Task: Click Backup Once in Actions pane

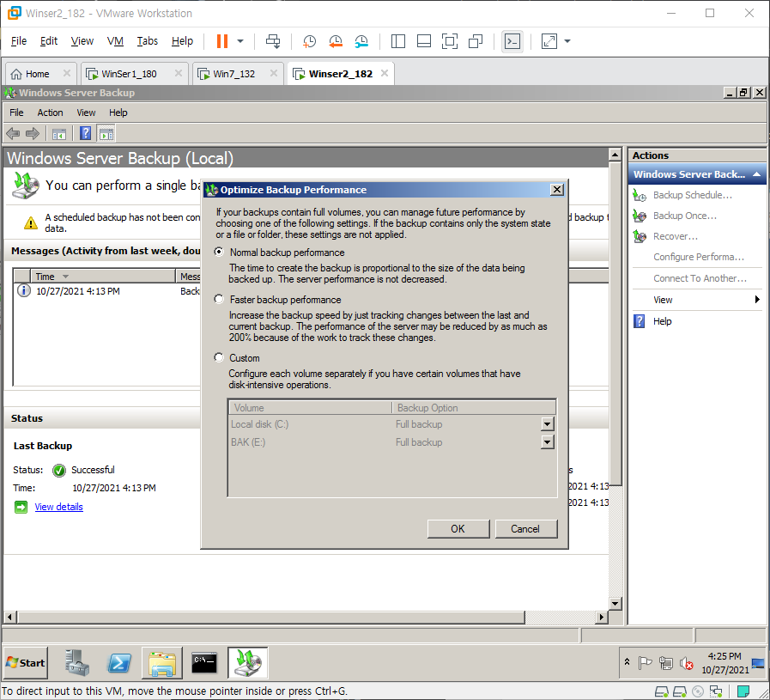Action: point(684,216)
